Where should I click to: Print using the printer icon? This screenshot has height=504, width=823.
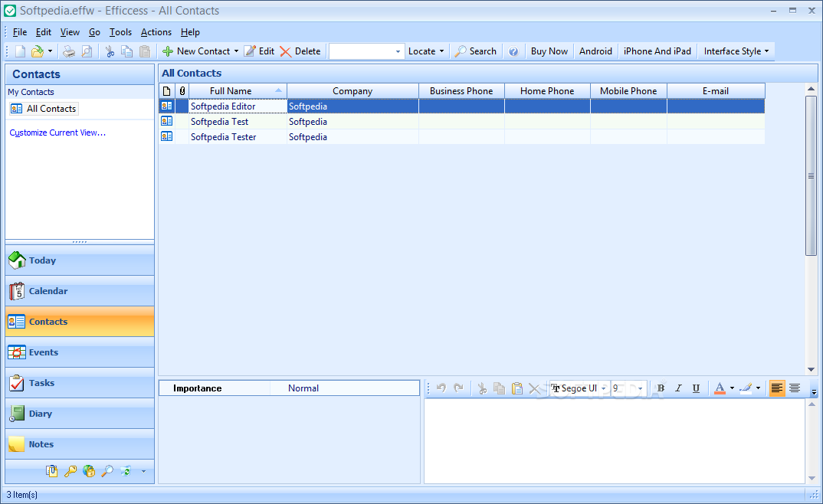coord(69,51)
